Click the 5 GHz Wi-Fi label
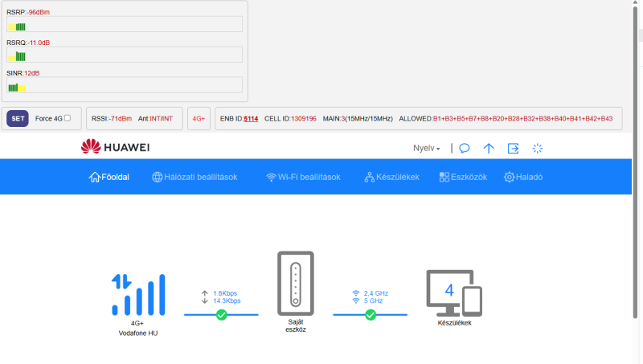 point(373,301)
